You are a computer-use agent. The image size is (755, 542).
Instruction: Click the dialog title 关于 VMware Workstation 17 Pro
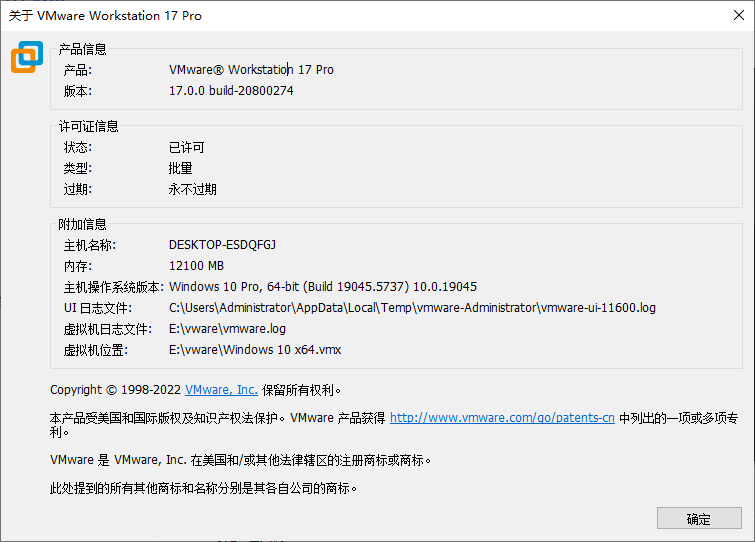point(105,15)
